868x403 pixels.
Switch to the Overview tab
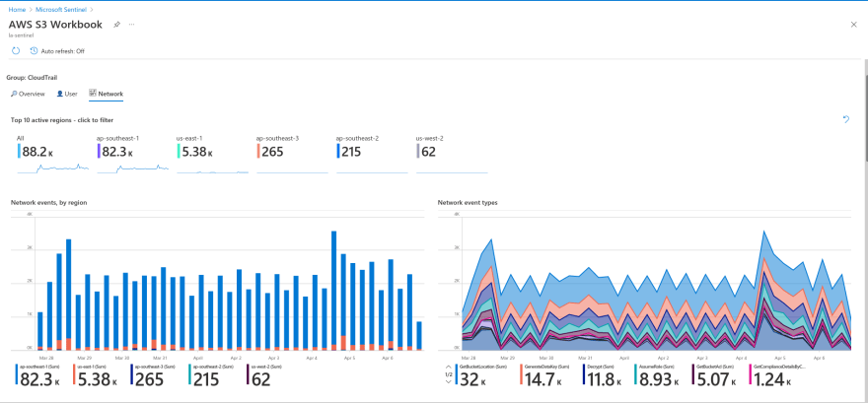click(x=28, y=94)
